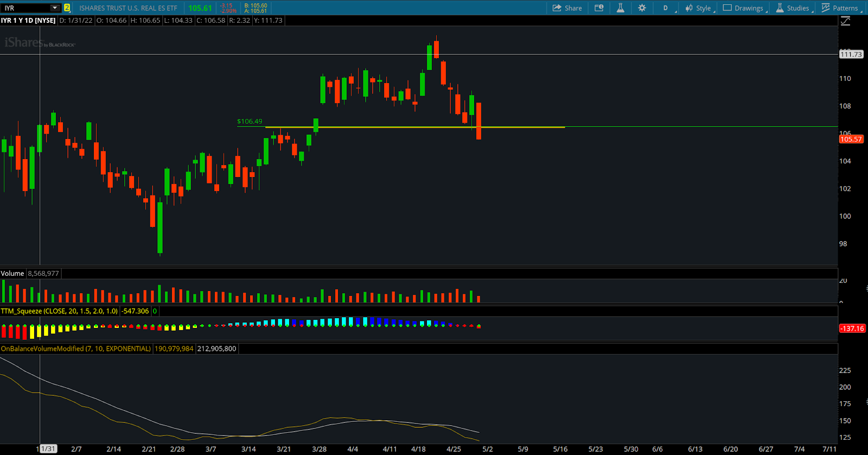The width and height of the screenshot is (868, 455).
Task: Click the 1/31 date bubble on time axis
Action: click(x=48, y=449)
